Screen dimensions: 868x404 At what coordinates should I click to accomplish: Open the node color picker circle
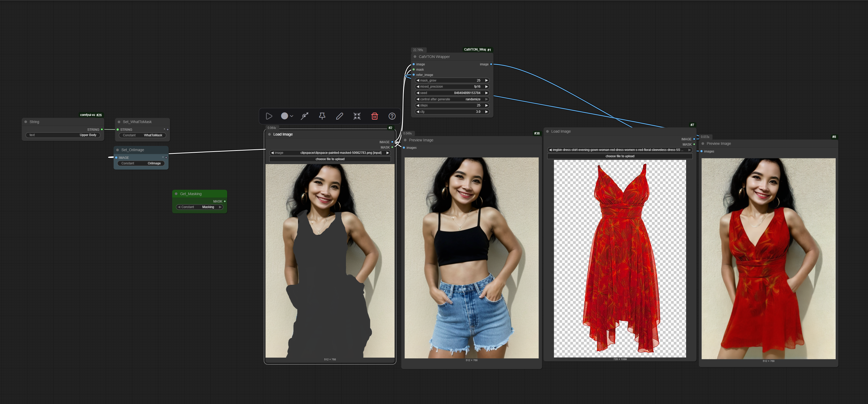pyautogui.click(x=285, y=116)
